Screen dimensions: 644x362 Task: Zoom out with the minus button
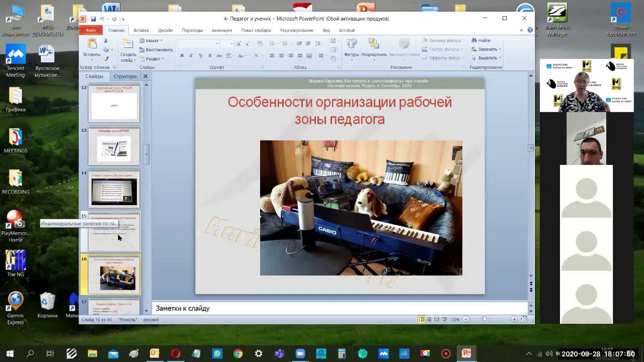point(466,319)
